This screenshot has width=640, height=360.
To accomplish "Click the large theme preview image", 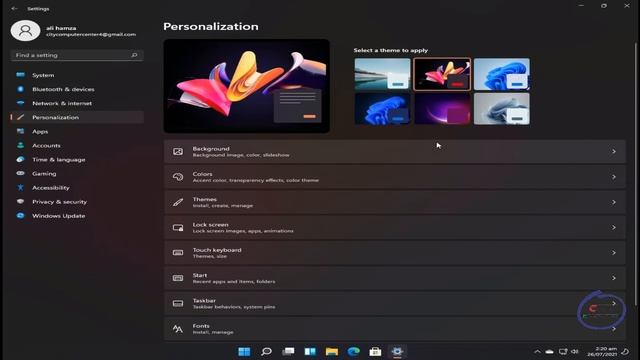I will click(247, 86).
